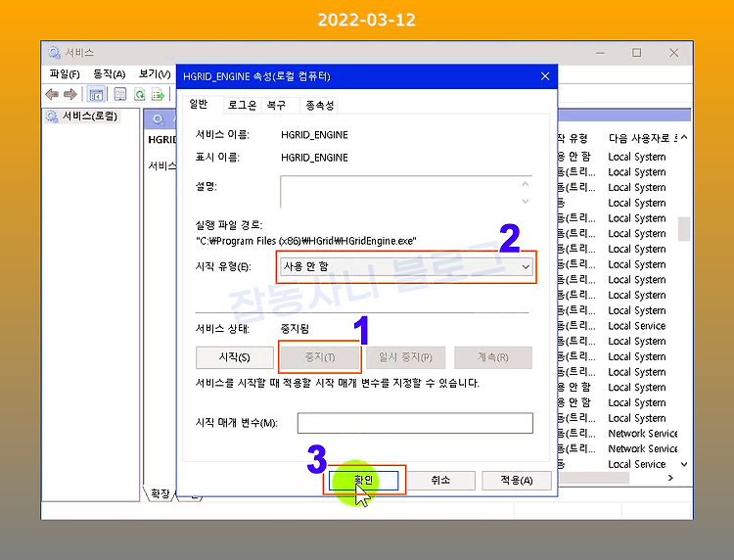Click the services list scroll down arrow
Screen dimensions: 734x560
[x=684, y=464]
